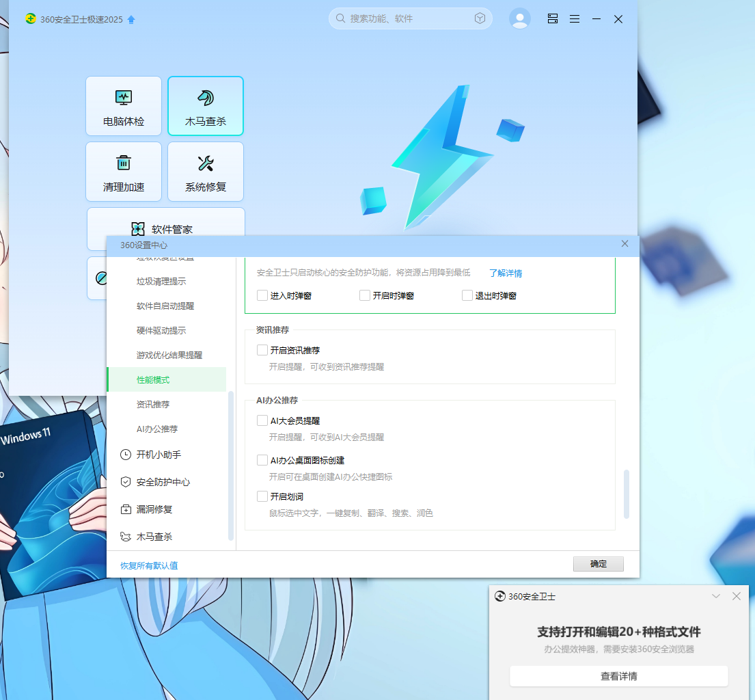Viewport: 755px width, 700px height.
Task: Click the blue upgrade arrow icon
Action: click(x=131, y=19)
